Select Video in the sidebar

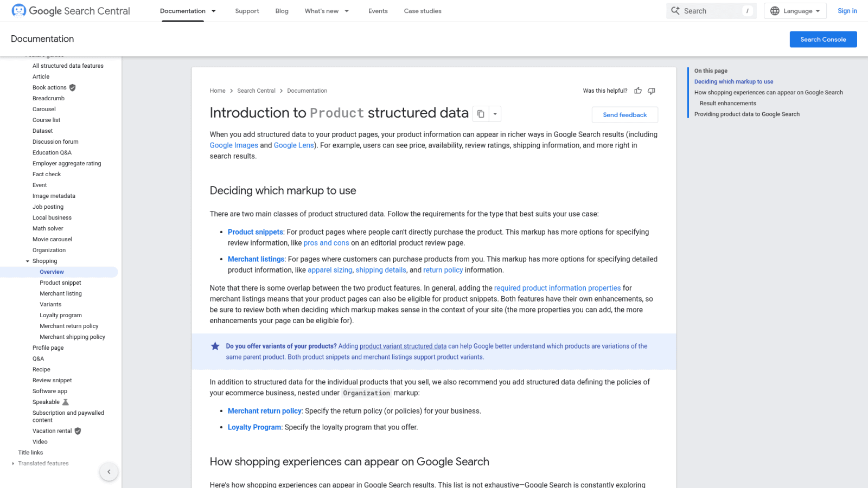point(40,442)
